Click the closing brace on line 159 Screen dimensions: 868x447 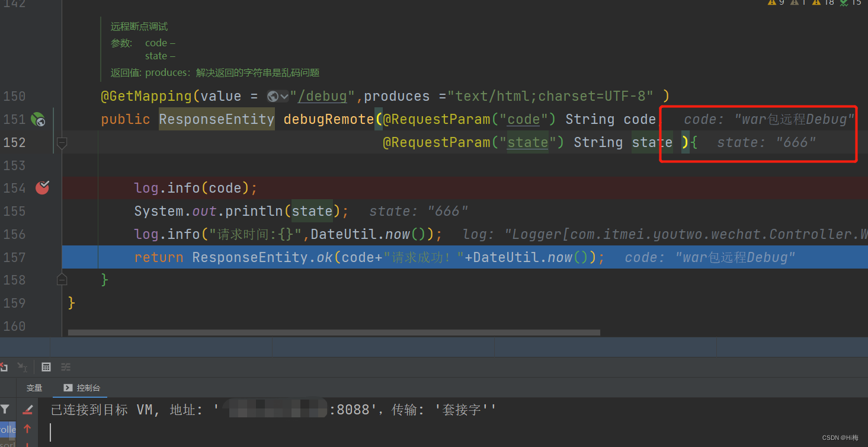[72, 303]
